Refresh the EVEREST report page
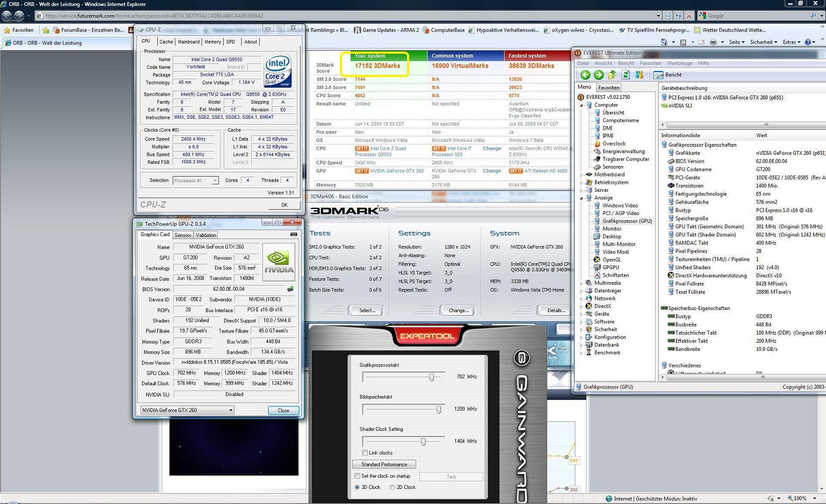826x504 pixels. (x=625, y=75)
